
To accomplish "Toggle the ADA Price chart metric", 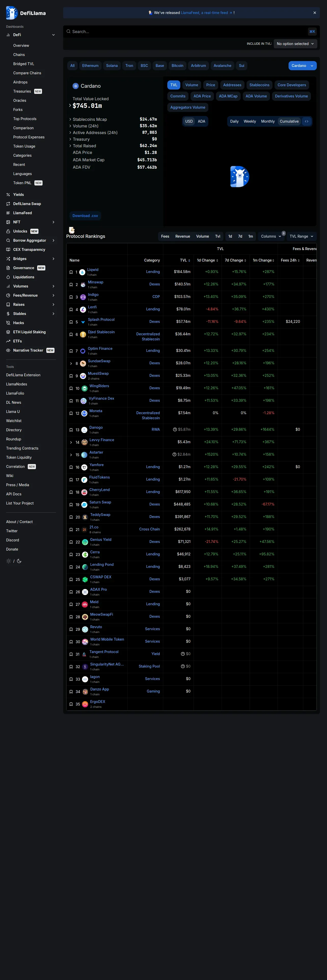I will tap(202, 96).
